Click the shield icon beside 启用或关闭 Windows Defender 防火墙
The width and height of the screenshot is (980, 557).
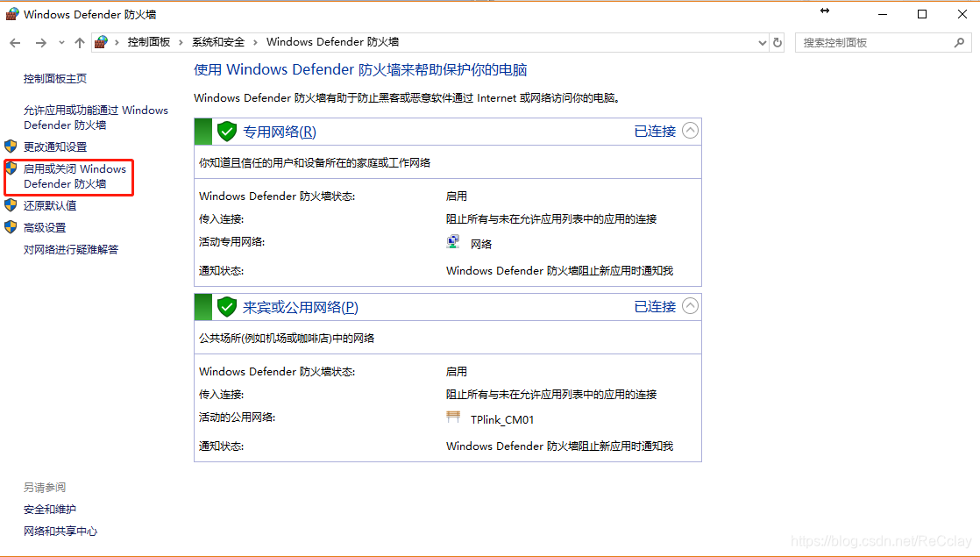11,168
